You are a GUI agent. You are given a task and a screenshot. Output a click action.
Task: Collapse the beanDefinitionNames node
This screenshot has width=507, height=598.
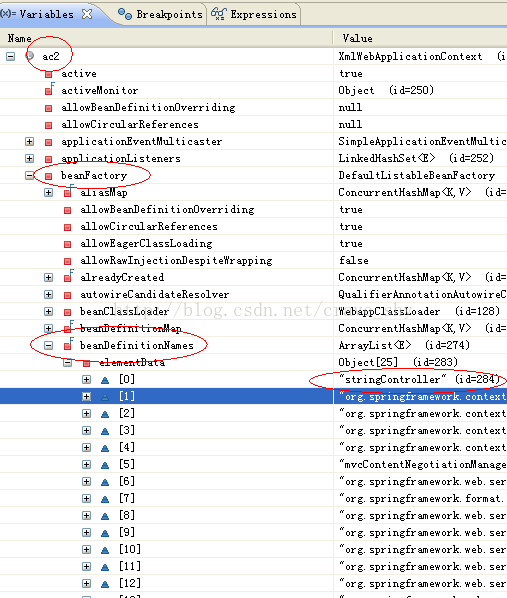[48, 346]
